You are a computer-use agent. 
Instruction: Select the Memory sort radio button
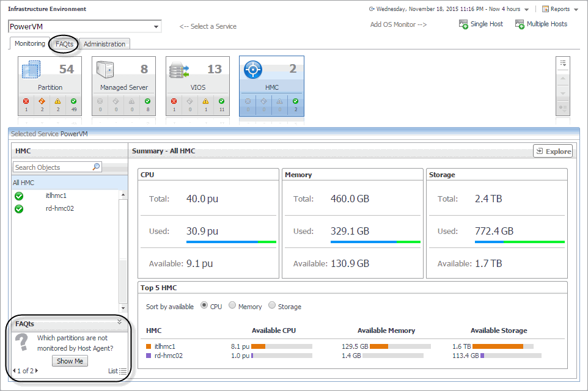[232, 306]
